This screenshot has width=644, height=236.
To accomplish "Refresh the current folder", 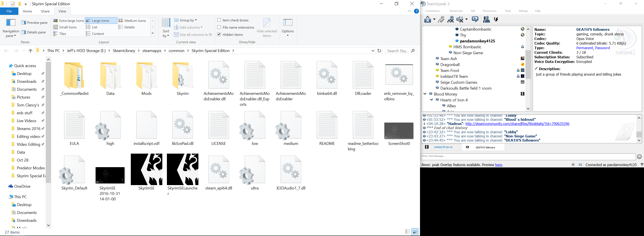I will coord(379,50).
